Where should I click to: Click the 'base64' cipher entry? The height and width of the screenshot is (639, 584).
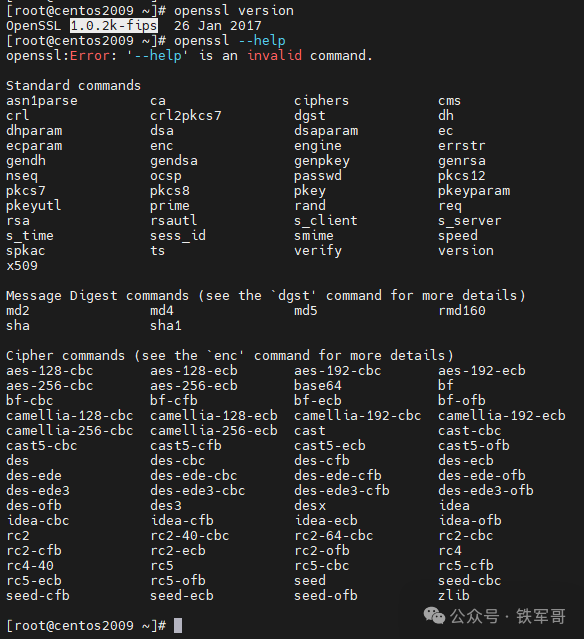click(317, 386)
